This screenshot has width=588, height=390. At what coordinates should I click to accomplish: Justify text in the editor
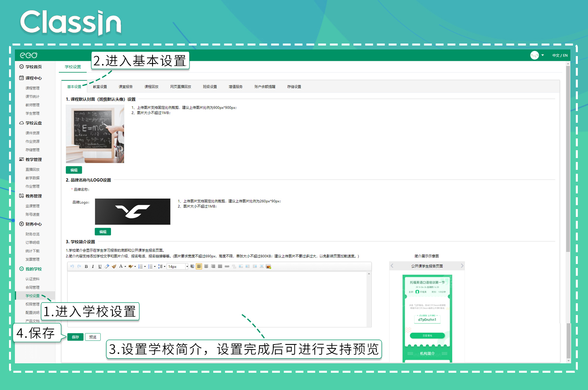(220, 266)
